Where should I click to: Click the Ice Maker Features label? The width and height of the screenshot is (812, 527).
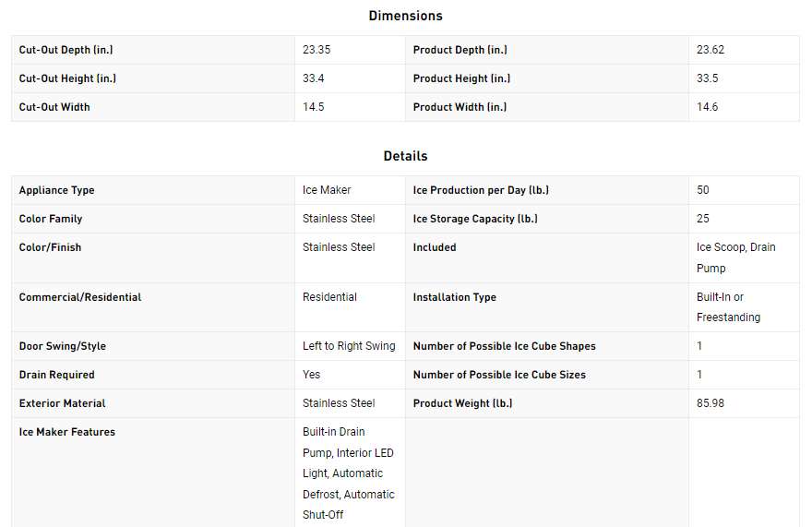(66, 432)
